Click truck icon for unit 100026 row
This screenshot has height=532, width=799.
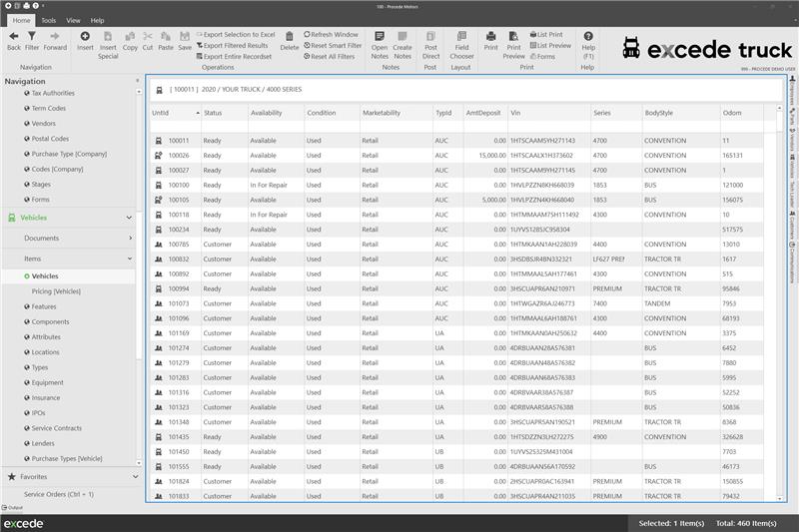coord(158,156)
